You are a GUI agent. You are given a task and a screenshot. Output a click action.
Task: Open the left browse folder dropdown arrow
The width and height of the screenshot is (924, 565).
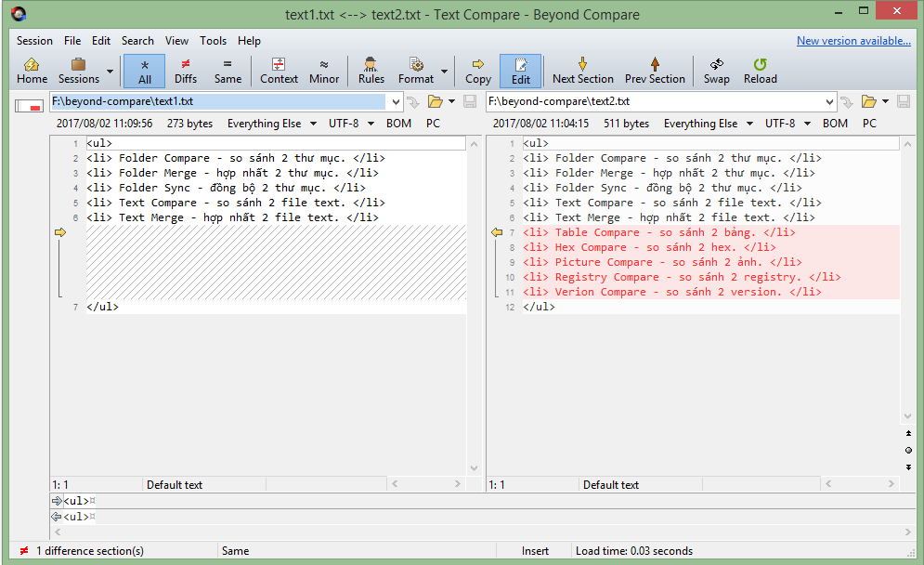pyautogui.click(x=452, y=101)
